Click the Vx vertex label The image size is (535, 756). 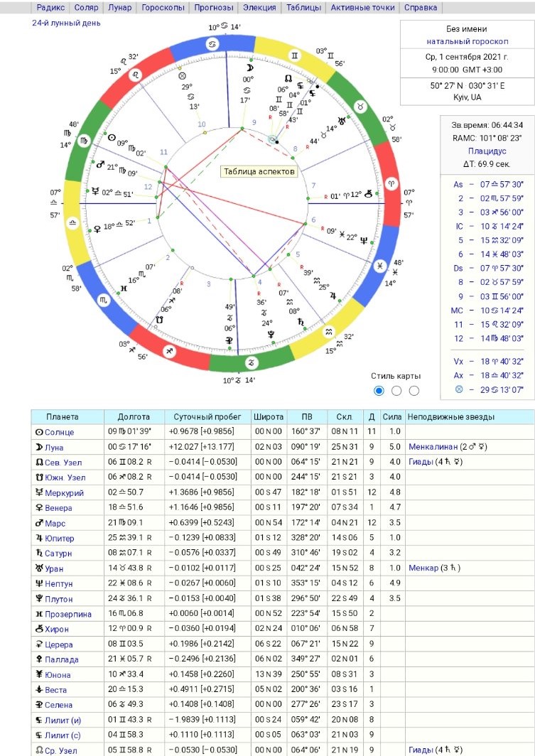click(458, 361)
